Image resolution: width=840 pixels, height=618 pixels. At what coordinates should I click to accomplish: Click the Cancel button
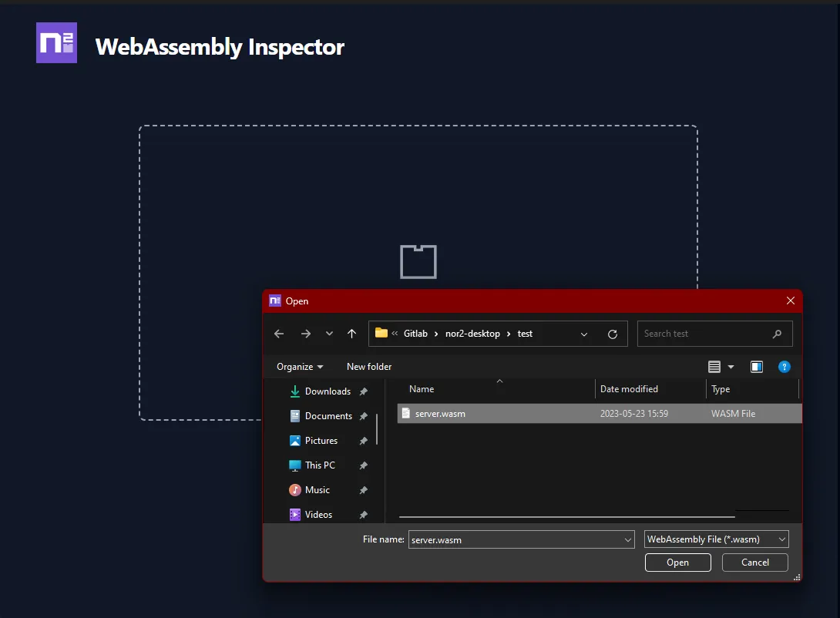point(754,563)
